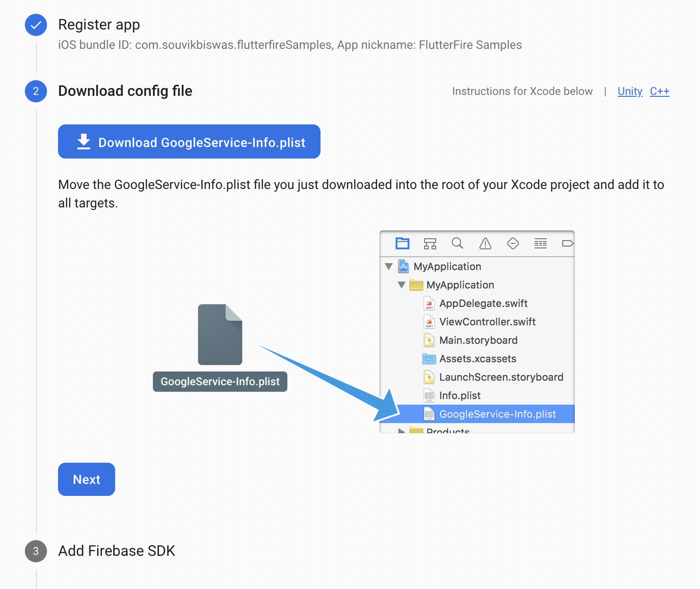The width and height of the screenshot is (700, 589).
Task: Click the AppDelegate.swift Swift file icon
Action: point(429,303)
